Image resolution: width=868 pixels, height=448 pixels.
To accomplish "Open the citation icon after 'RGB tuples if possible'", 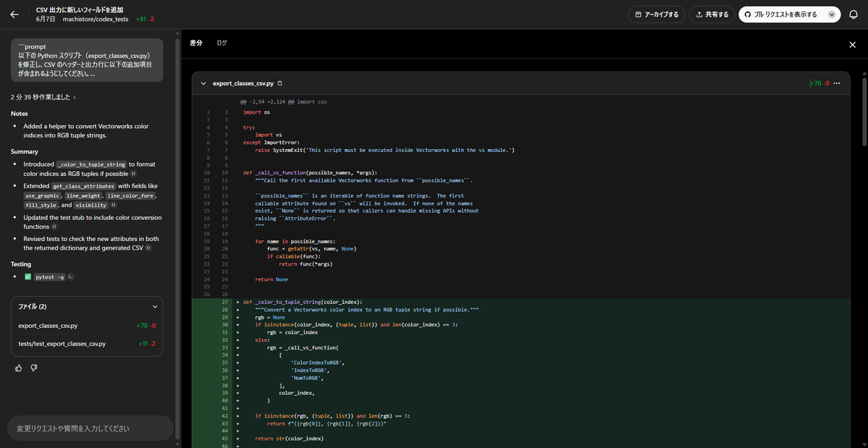I will (133, 174).
